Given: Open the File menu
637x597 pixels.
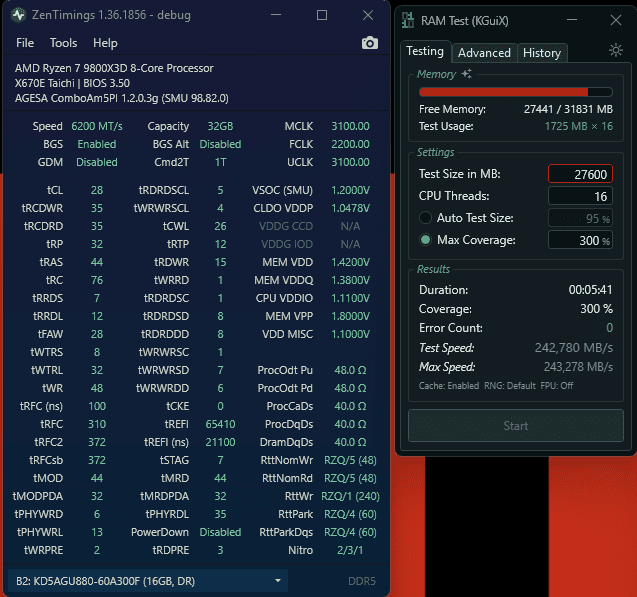Looking at the screenshot, I should point(25,43).
